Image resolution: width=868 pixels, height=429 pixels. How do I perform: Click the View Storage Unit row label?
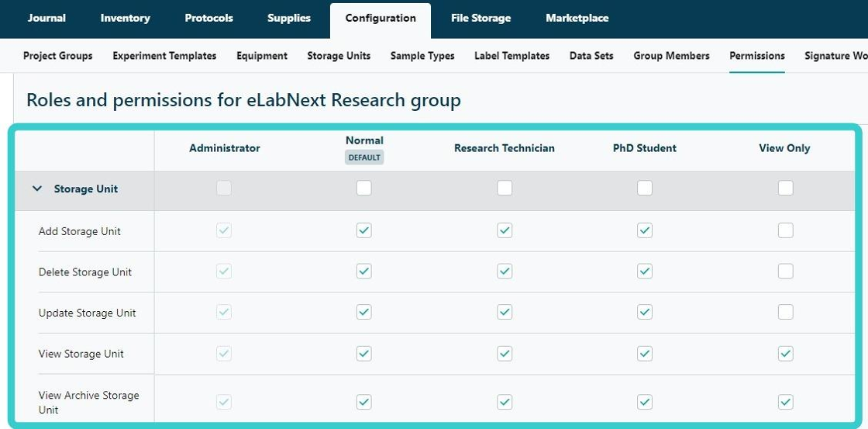(81, 354)
